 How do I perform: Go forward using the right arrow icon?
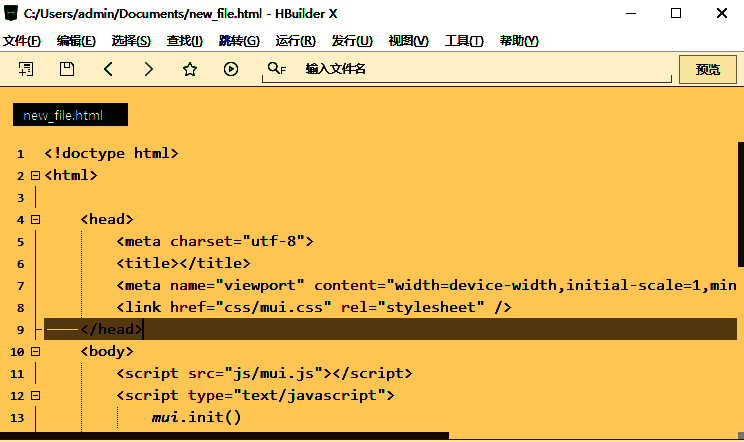tap(149, 69)
